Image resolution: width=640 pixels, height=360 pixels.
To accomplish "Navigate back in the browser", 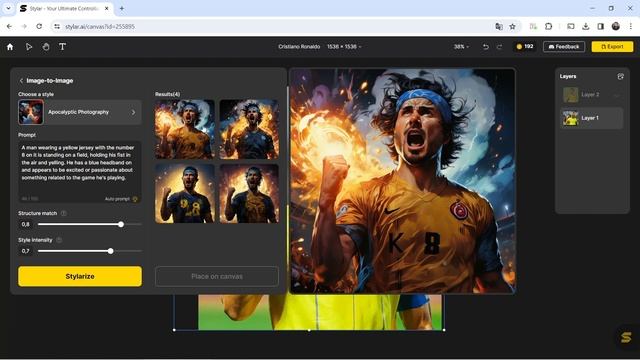I will point(9,27).
